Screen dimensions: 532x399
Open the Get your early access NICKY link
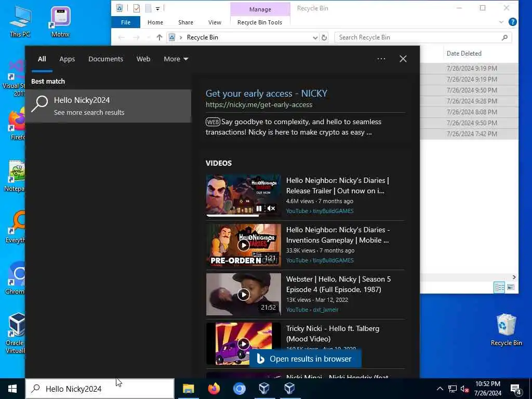[x=267, y=94]
